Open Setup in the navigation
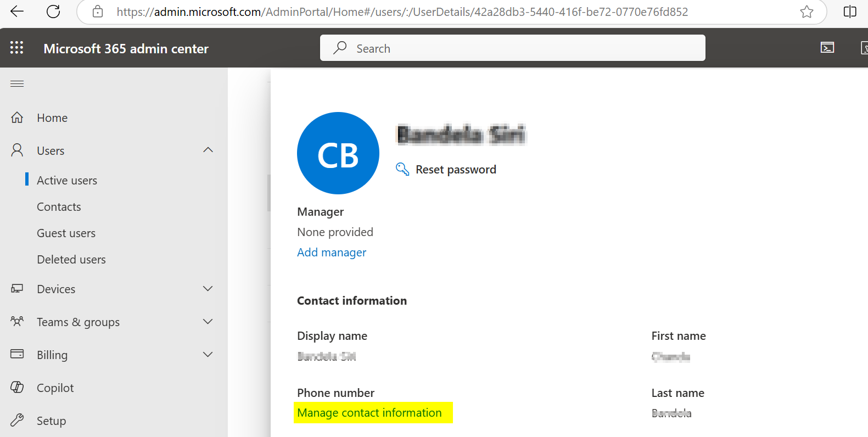Viewport: 868px width, 437px height. tap(51, 421)
